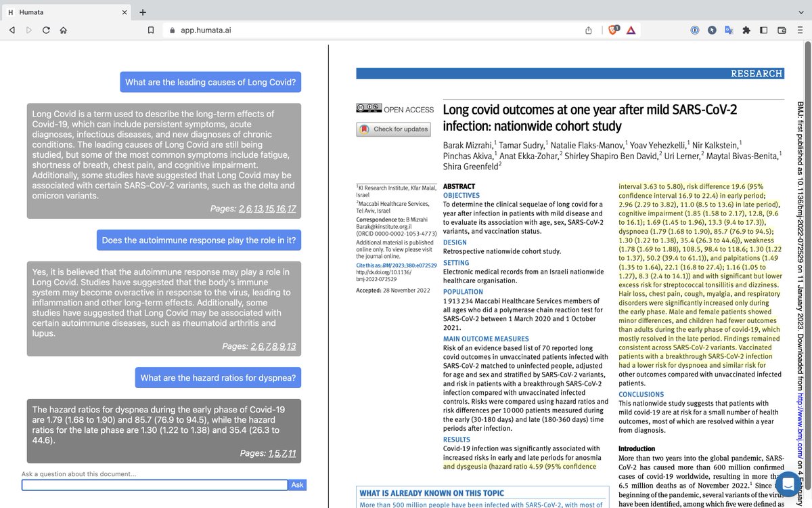This screenshot has height=508, width=812.
Task: Open the 1Password extension icon
Action: click(694, 30)
